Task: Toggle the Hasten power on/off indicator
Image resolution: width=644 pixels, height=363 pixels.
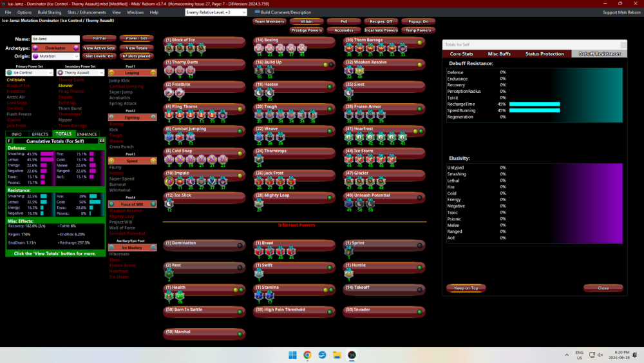Action: pos(330,87)
